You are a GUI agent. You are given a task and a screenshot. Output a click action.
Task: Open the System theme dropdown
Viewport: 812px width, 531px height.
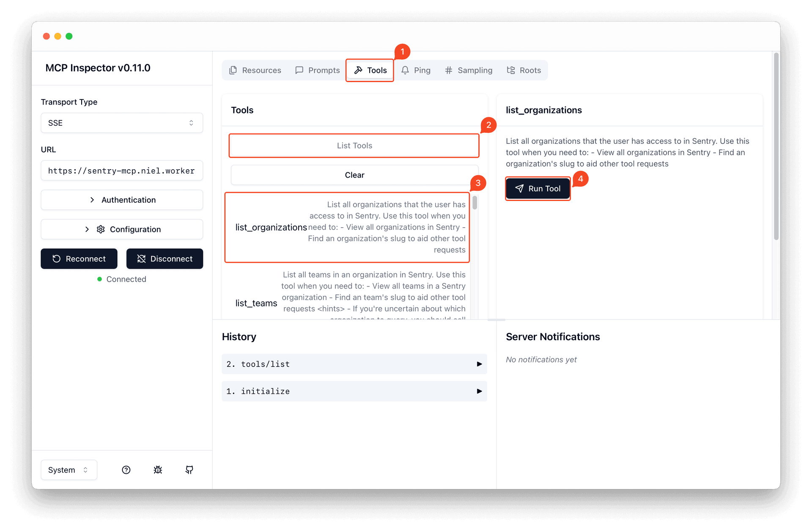pos(69,470)
